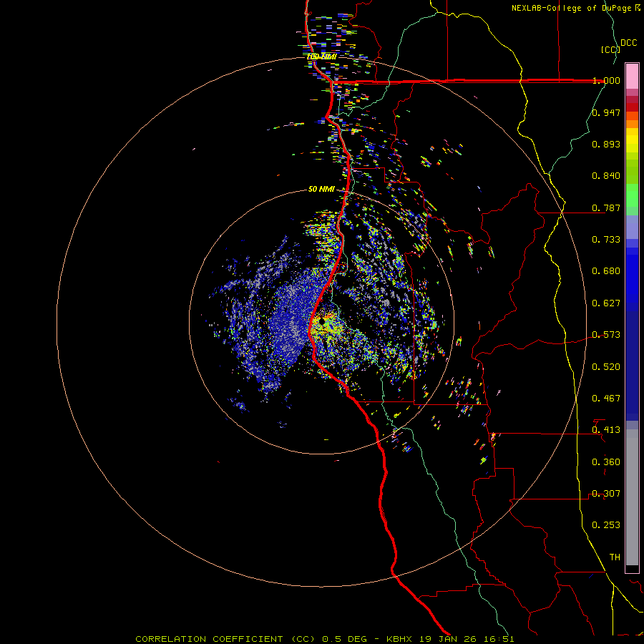Click the 0.947 scale value
The height and width of the screenshot is (644, 644).
tap(606, 112)
